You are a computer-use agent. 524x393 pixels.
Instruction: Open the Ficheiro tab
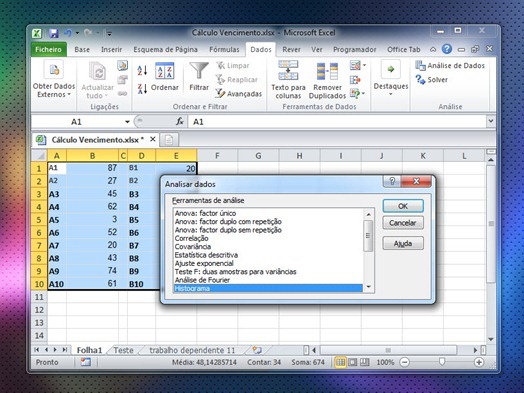48,49
